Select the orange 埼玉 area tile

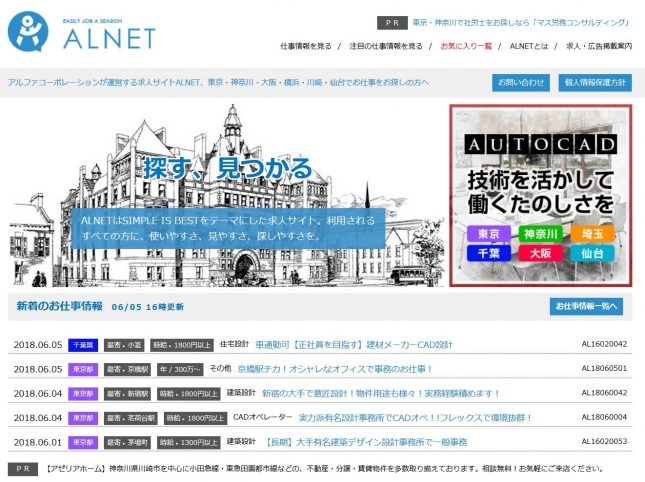[x=593, y=234]
